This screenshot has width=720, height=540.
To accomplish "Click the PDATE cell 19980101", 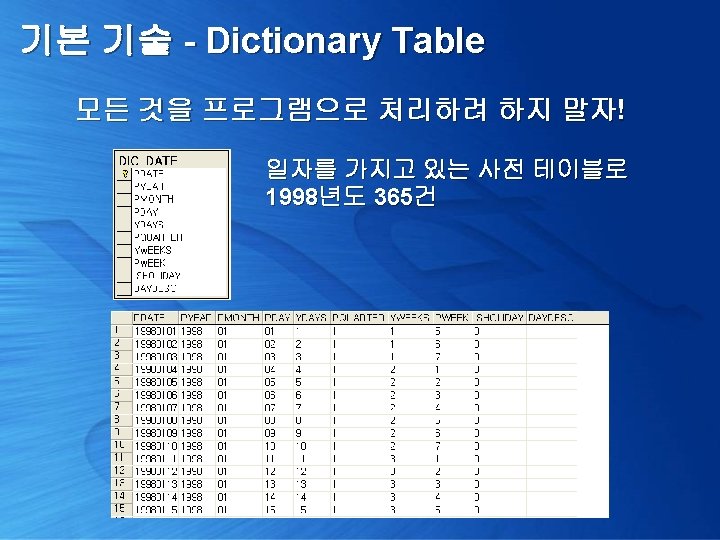I will pyautogui.click(x=155, y=331).
